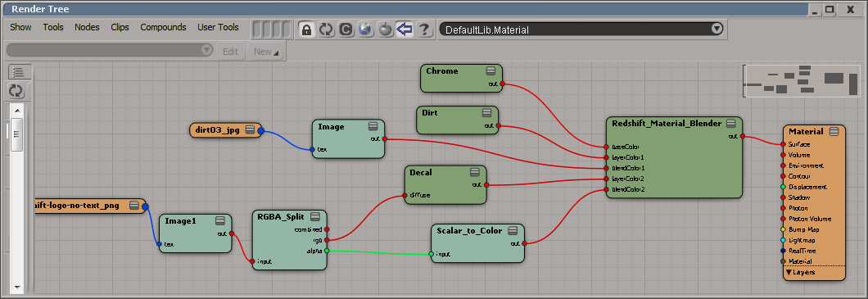
Task: Click the left panel refresh icon
Action: pyautogui.click(x=17, y=91)
